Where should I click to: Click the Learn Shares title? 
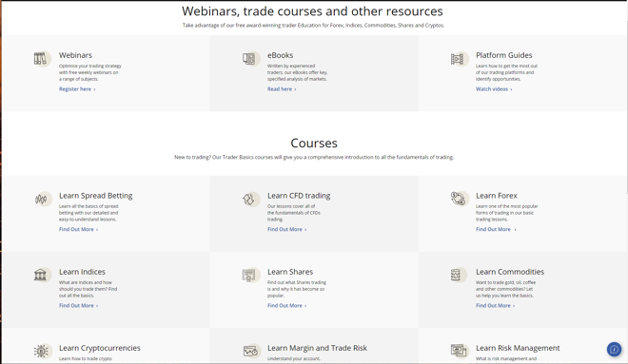(290, 272)
